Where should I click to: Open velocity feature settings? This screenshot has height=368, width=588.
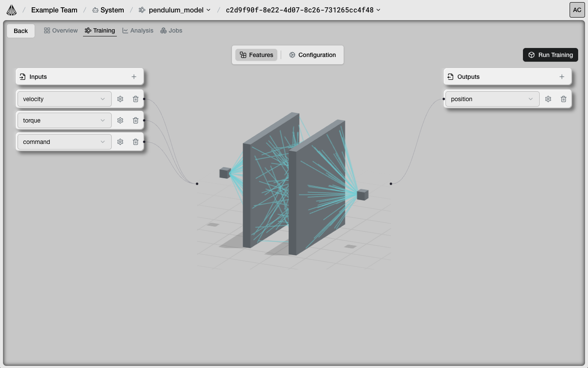[x=120, y=99]
